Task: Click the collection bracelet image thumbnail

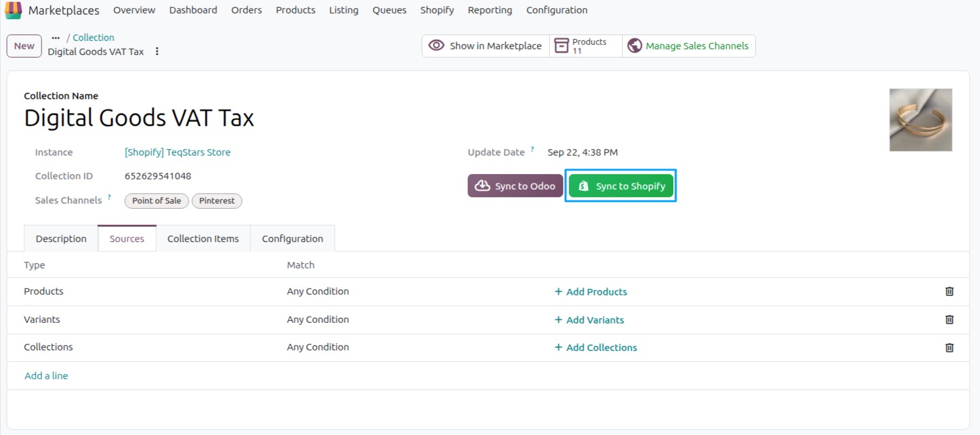Action: pos(920,120)
